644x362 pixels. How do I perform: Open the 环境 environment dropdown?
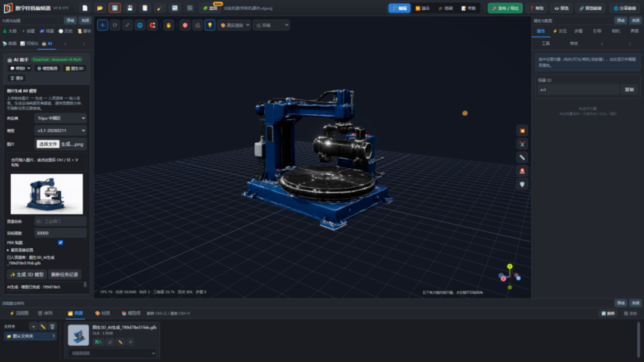[271, 25]
